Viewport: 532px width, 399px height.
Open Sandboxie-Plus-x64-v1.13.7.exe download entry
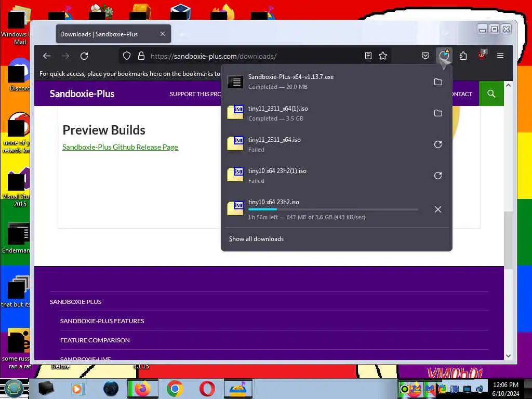tap(326, 82)
